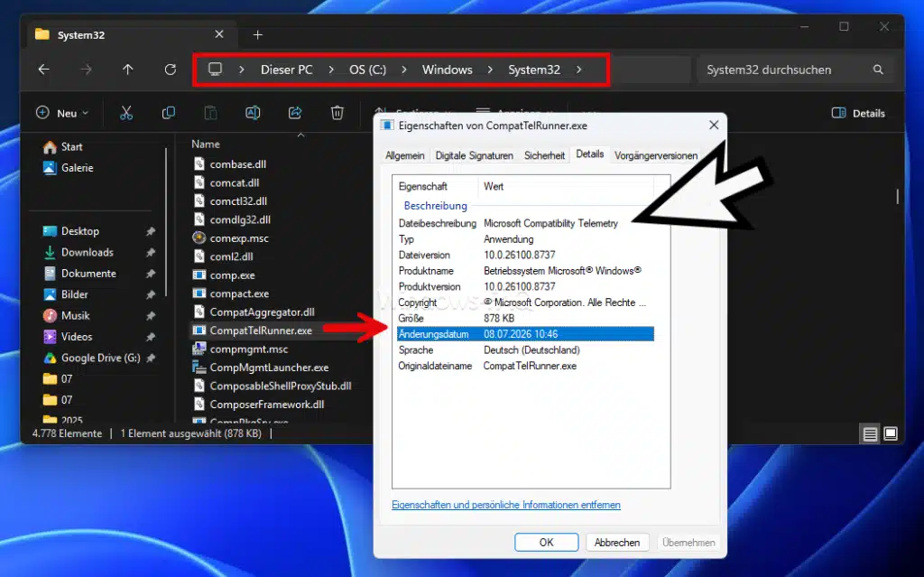The image size is (924, 577).
Task: Delete file with trash can icon
Action: (x=337, y=113)
